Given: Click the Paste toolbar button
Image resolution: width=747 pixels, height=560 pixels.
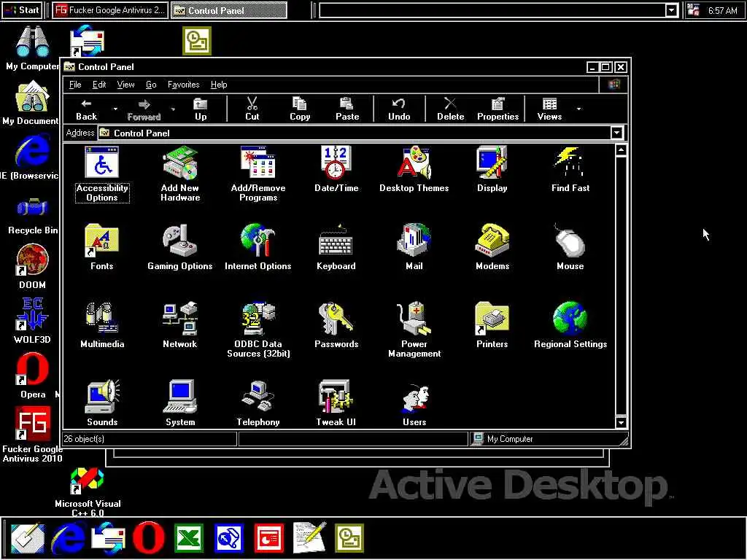Looking at the screenshot, I should pos(347,109).
